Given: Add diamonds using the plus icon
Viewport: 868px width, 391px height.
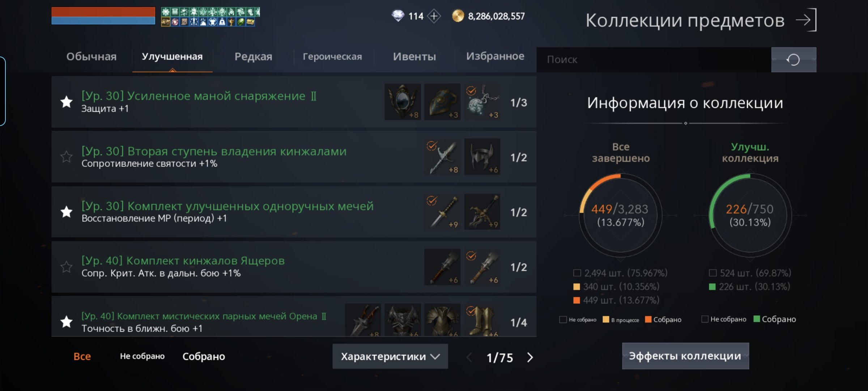Looking at the screenshot, I should [x=434, y=16].
